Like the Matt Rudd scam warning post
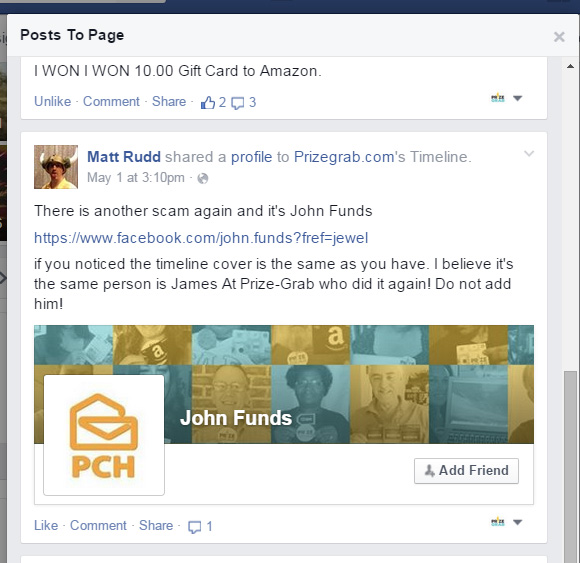The width and height of the screenshot is (580, 563). 46,525
